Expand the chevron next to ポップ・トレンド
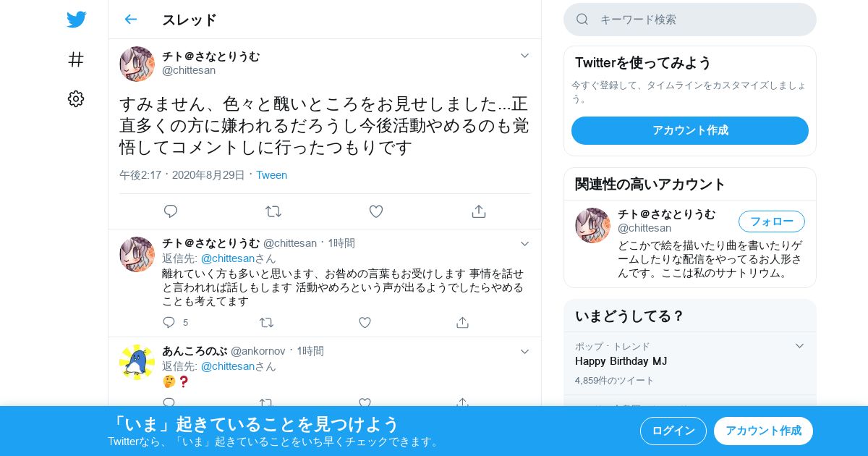This screenshot has width=868, height=456. (799, 346)
